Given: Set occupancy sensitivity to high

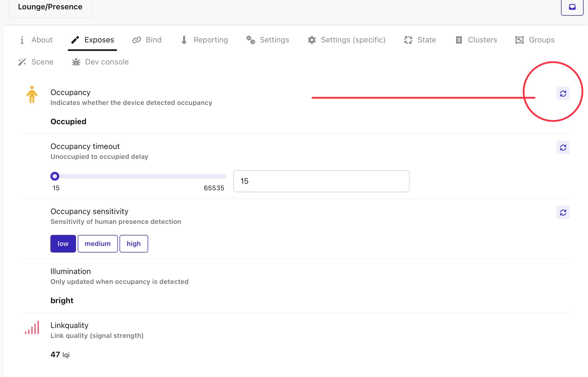Looking at the screenshot, I should tap(134, 244).
